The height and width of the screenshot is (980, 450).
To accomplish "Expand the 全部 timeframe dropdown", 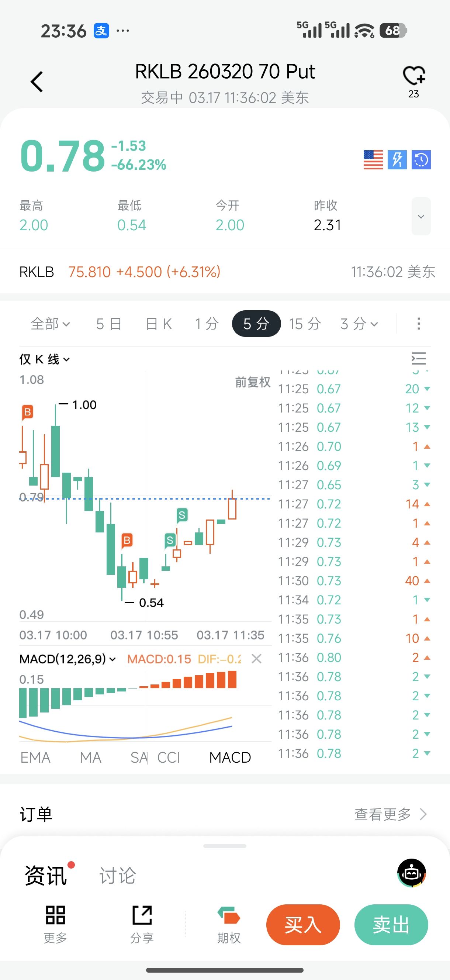I will click(x=50, y=324).
